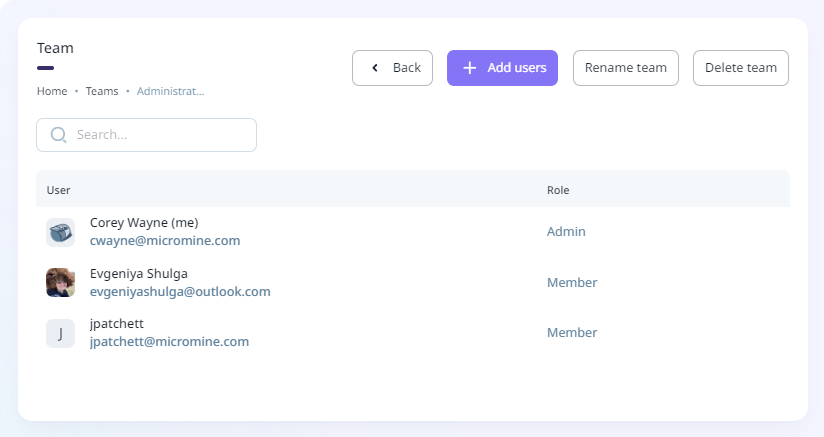The width and height of the screenshot is (824, 437).
Task: Click the back arrow chevron icon
Action: pyautogui.click(x=375, y=68)
